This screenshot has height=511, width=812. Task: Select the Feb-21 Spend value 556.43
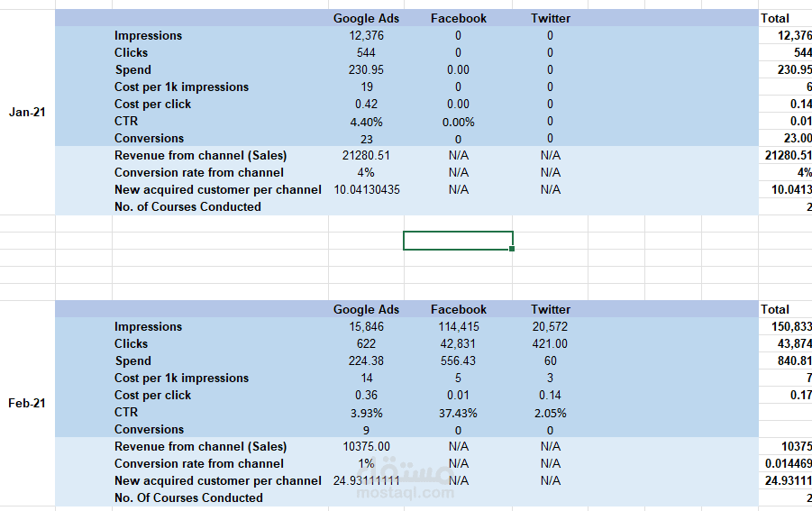click(459, 360)
